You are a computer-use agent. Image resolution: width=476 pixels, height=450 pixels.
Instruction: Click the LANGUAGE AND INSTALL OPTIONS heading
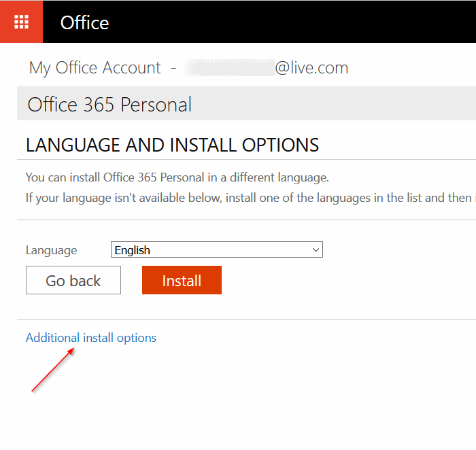pos(172,145)
